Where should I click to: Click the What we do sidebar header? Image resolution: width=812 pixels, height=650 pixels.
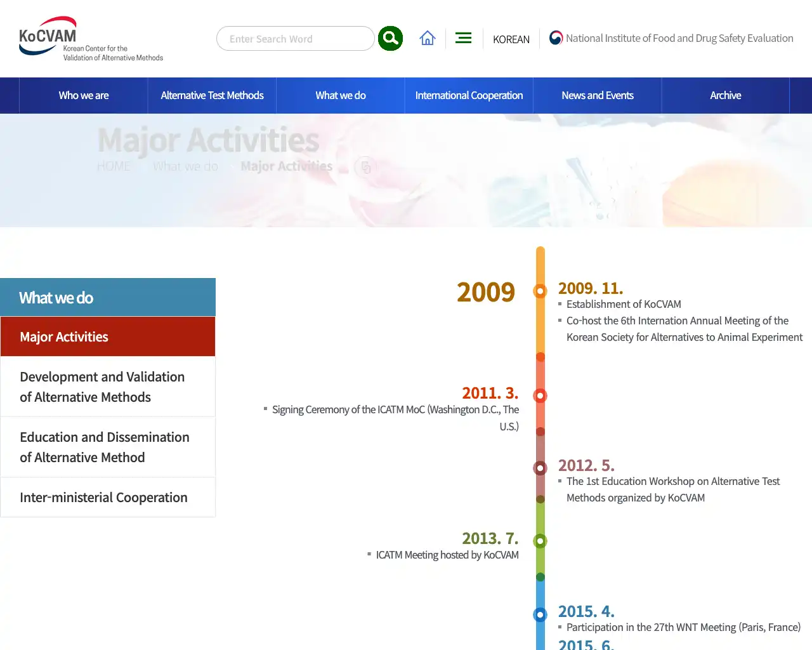pyautogui.click(x=108, y=297)
